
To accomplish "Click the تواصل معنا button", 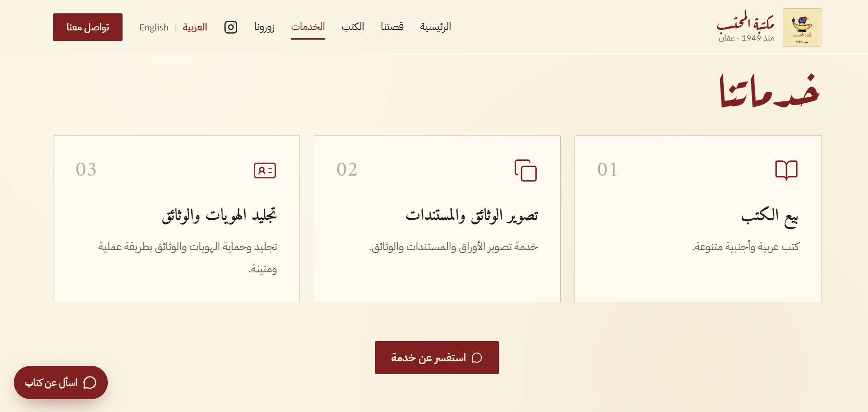I will point(88,27).
